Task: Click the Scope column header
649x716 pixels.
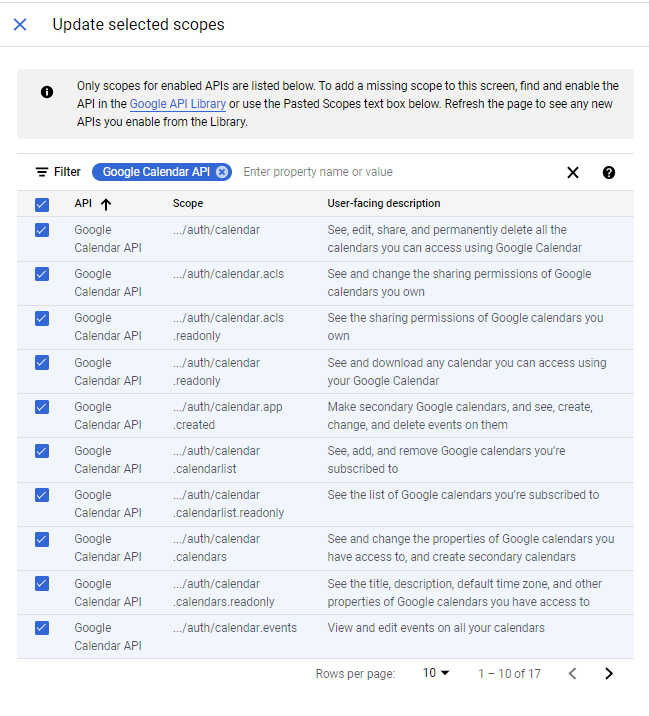Action: (x=188, y=204)
